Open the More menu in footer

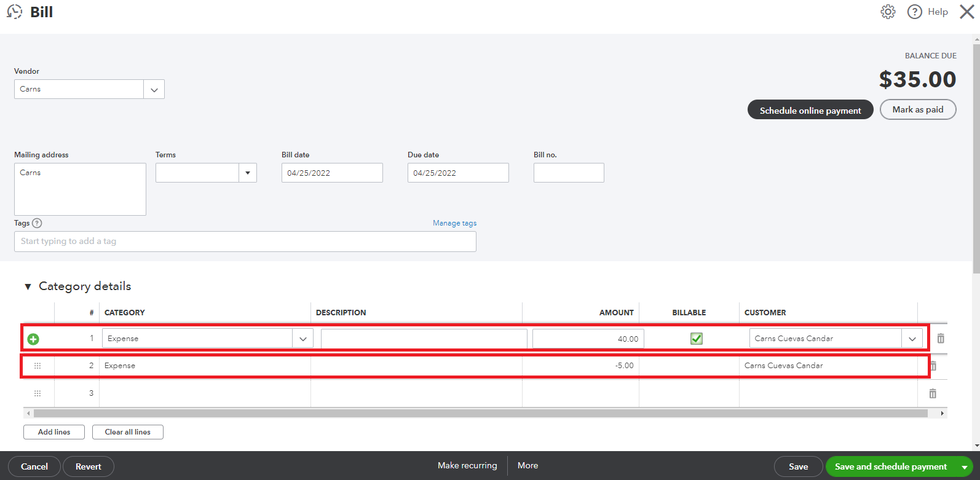[528, 465]
